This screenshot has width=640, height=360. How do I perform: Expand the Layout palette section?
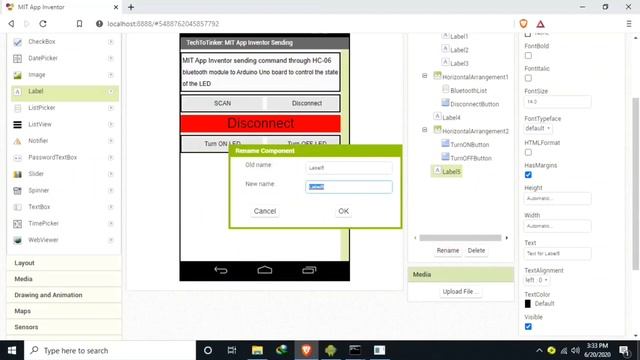pyautogui.click(x=64, y=263)
